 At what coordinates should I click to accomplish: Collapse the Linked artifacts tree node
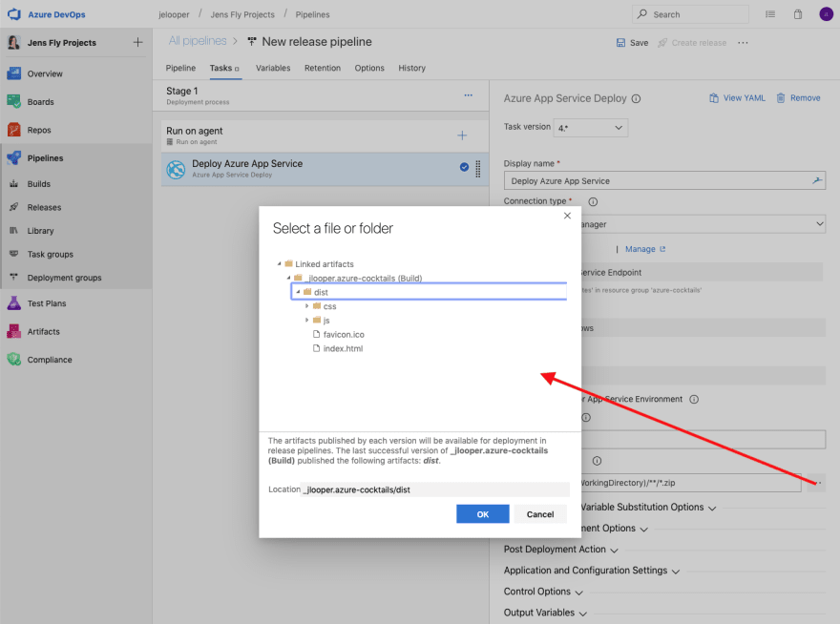[x=279, y=263]
